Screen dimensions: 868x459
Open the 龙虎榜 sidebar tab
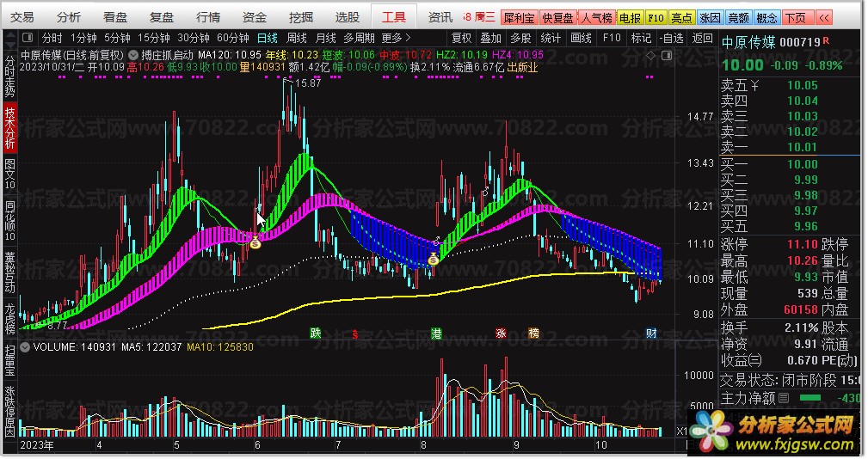[10, 318]
